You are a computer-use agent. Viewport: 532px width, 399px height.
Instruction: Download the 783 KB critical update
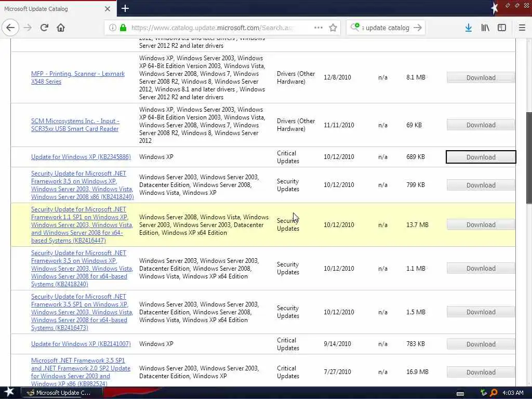coord(481,344)
